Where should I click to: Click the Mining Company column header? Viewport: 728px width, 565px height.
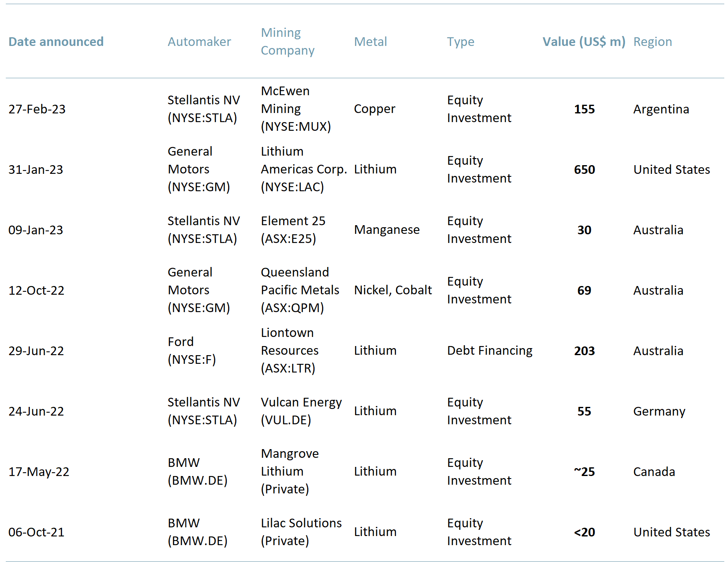287,41
